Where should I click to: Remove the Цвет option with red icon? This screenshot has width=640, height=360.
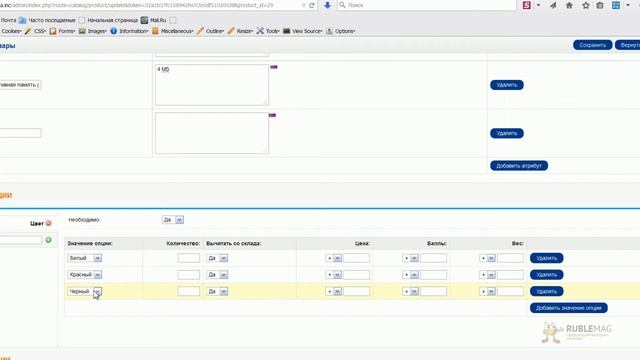point(49,223)
